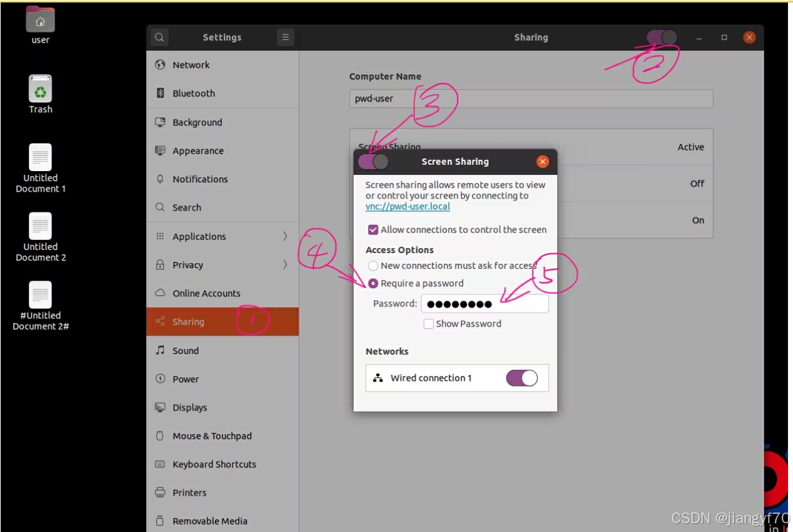Go to Appearance settings

click(x=223, y=150)
